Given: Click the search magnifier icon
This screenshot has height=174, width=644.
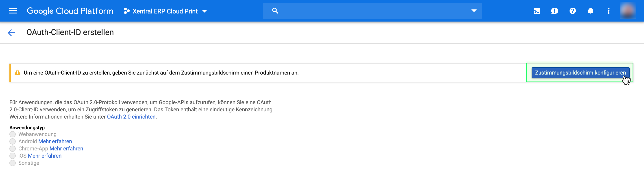Looking at the screenshot, I should [275, 11].
